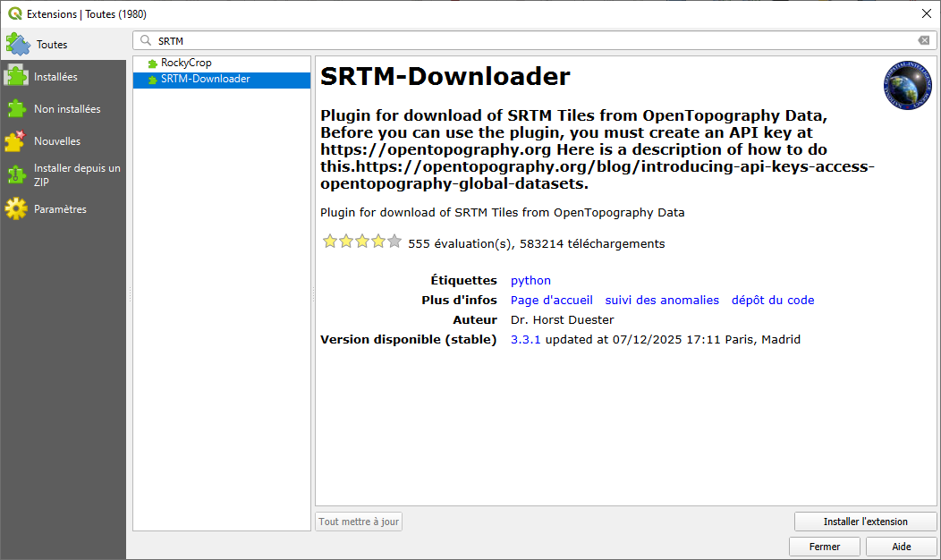941x560 pixels.
Task: Click the python tag link
Action: pyautogui.click(x=530, y=281)
